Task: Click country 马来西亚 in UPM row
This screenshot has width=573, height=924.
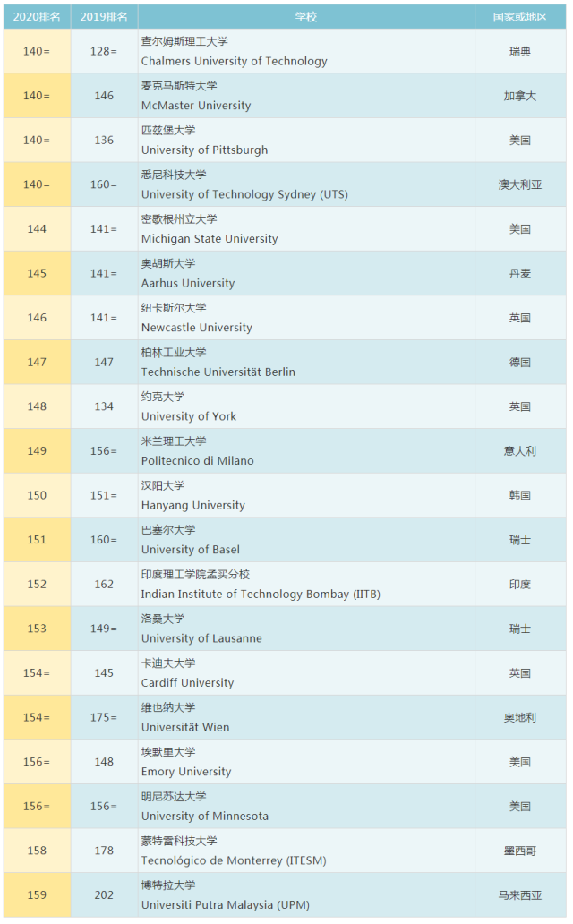Action: tap(520, 895)
